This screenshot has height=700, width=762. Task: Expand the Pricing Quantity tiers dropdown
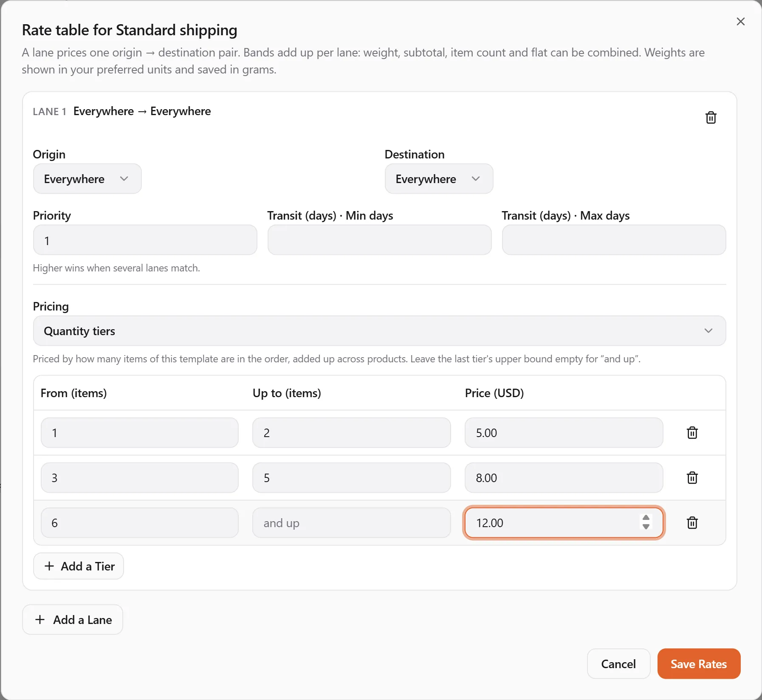(379, 331)
